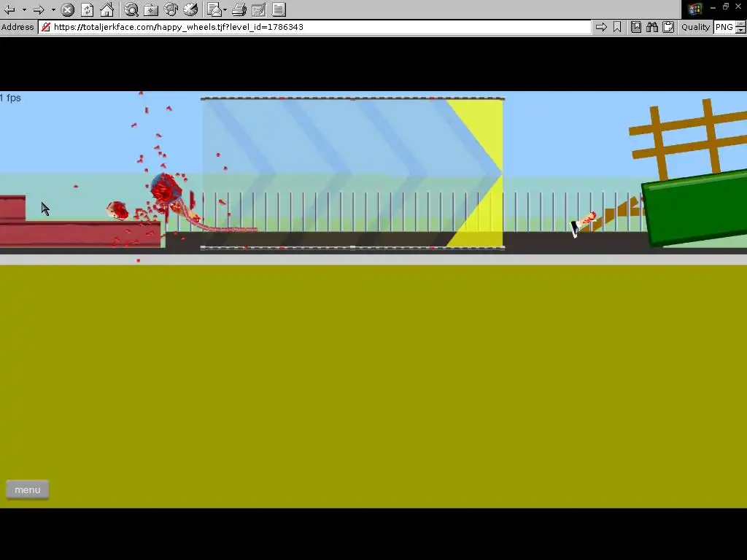The height and width of the screenshot is (560, 747).
Task: Click the address URL field
Action: click(314, 27)
